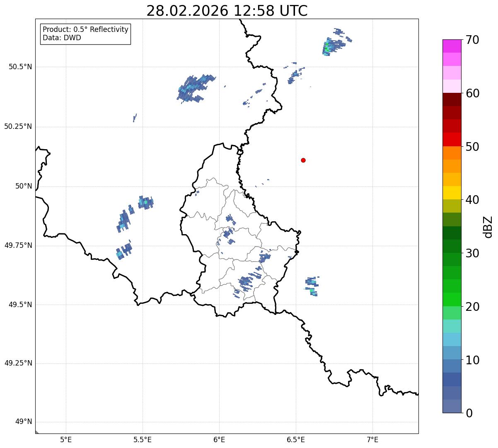Click the latitude label 50.5°N

tap(20, 67)
